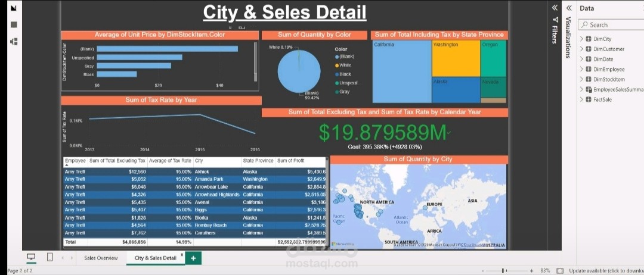
Task: Click the DimDate table icon
Action: 589,59
